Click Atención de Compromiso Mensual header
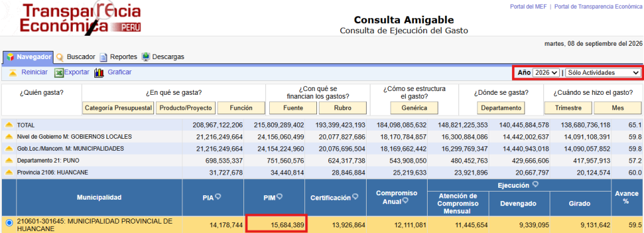 click(x=458, y=203)
